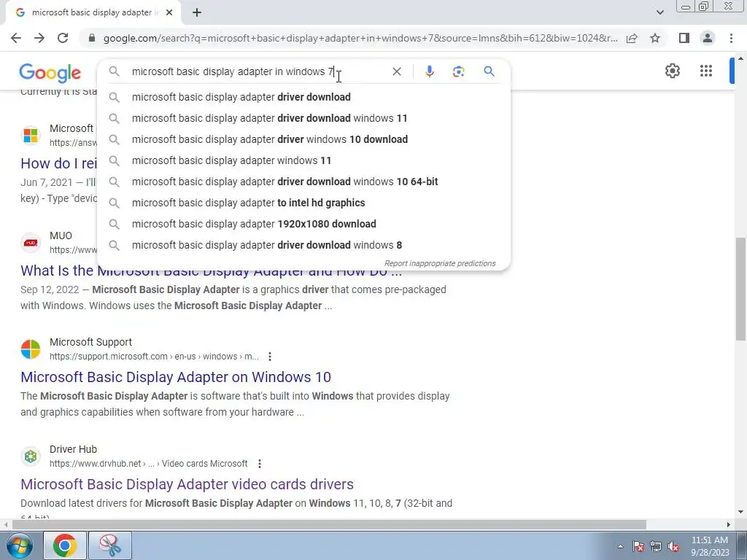This screenshot has width=747, height=560.
Task: Start search by voice
Action: point(429,71)
